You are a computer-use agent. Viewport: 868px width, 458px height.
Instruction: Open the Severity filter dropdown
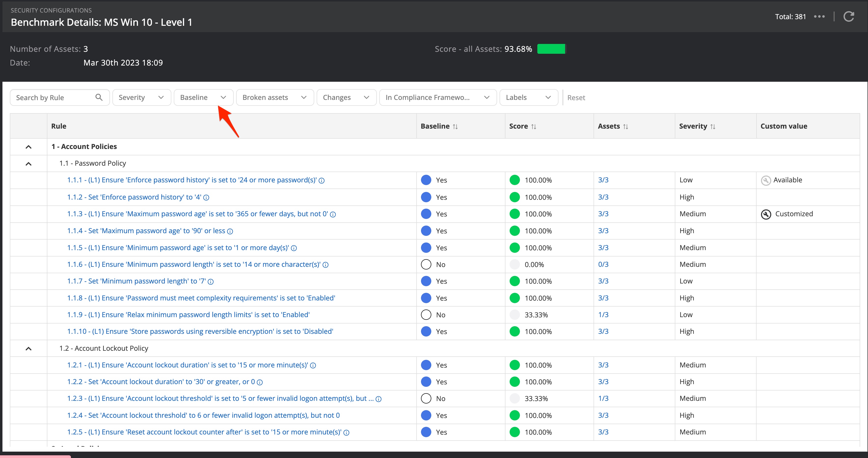[142, 97]
